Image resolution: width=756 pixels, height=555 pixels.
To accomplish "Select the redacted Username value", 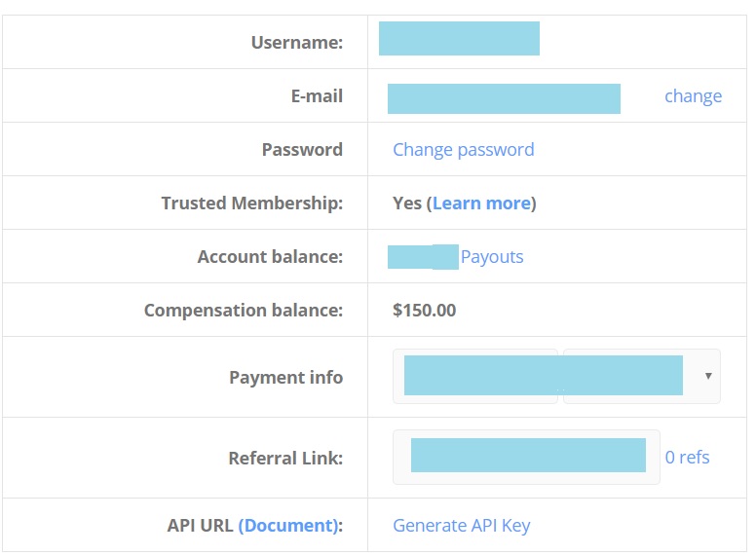I will [x=459, y=39].
